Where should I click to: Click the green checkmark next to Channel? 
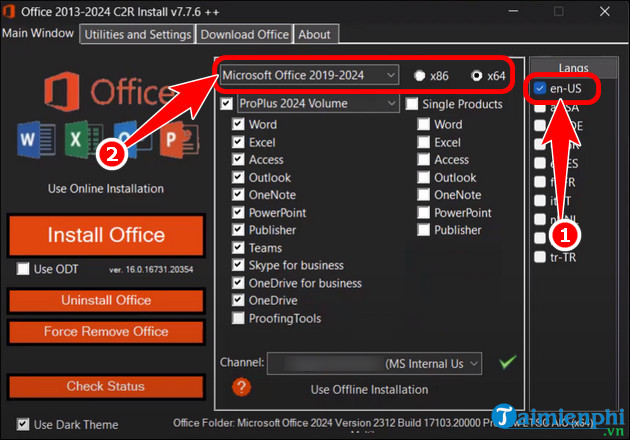pos(507,362)
